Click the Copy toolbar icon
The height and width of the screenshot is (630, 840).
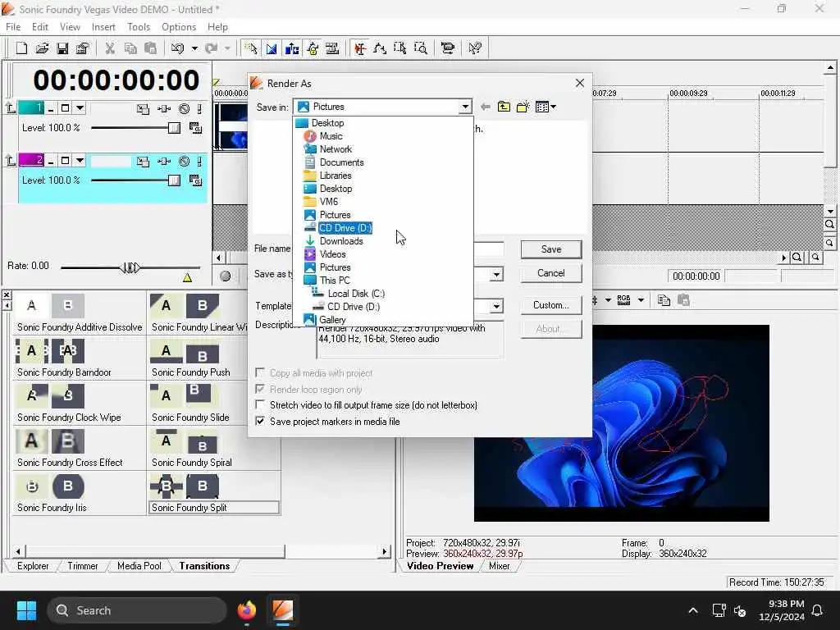click(x=130, y=48)
